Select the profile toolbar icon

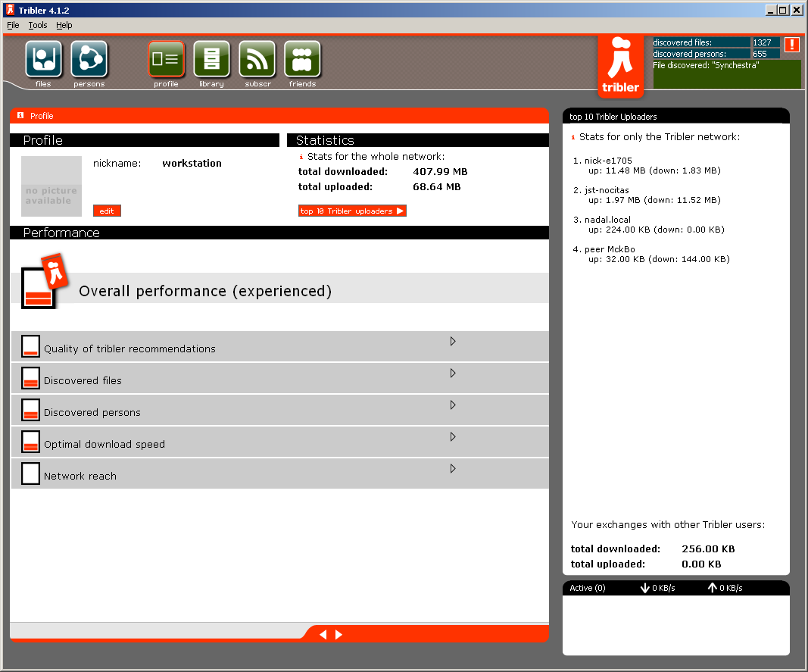(x=166, y=59)
